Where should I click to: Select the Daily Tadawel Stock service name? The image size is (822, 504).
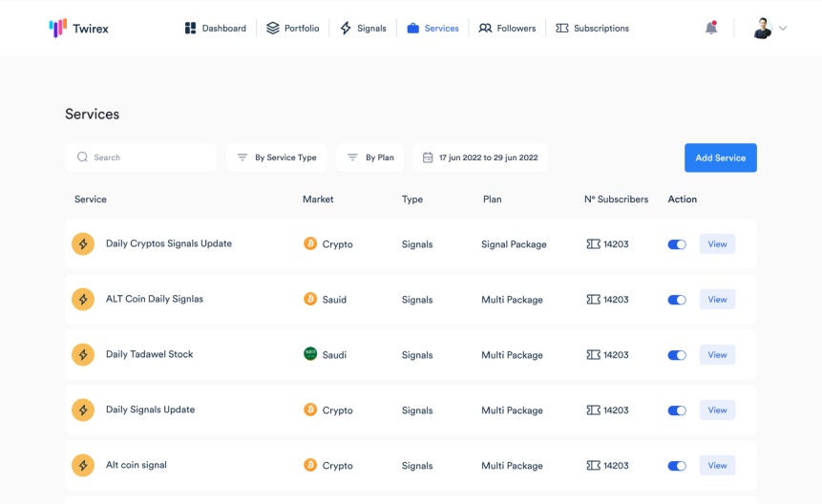pyautogui.click(x=149, y=354)
